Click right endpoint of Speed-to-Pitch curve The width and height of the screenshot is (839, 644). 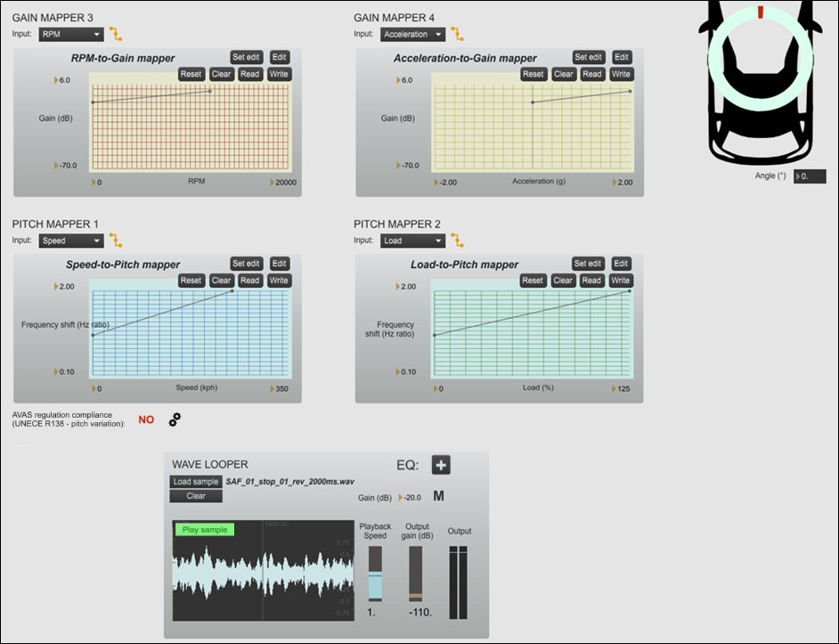click(232, 291)
